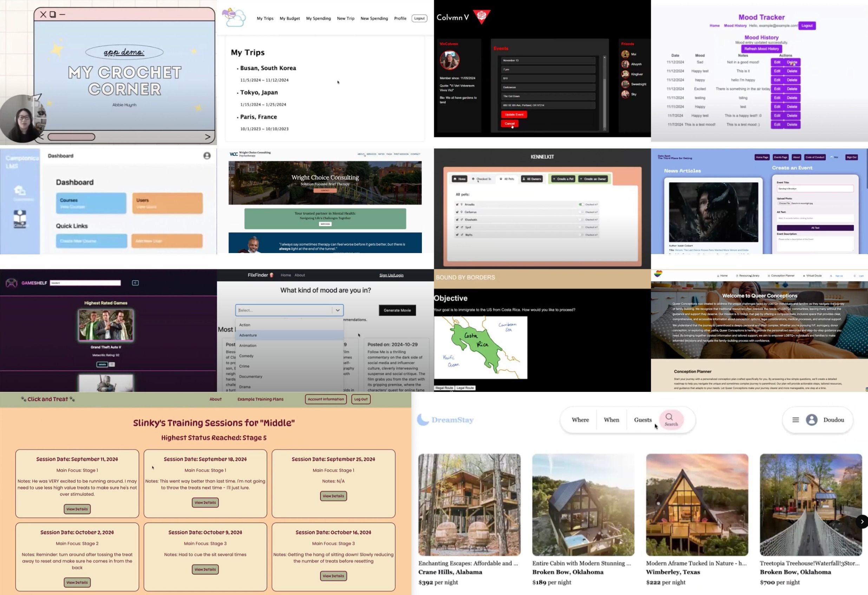This screenshot has width=868, height=595.
Task: Switch to the All Owners tab in KennelKit
Action: 533,179
